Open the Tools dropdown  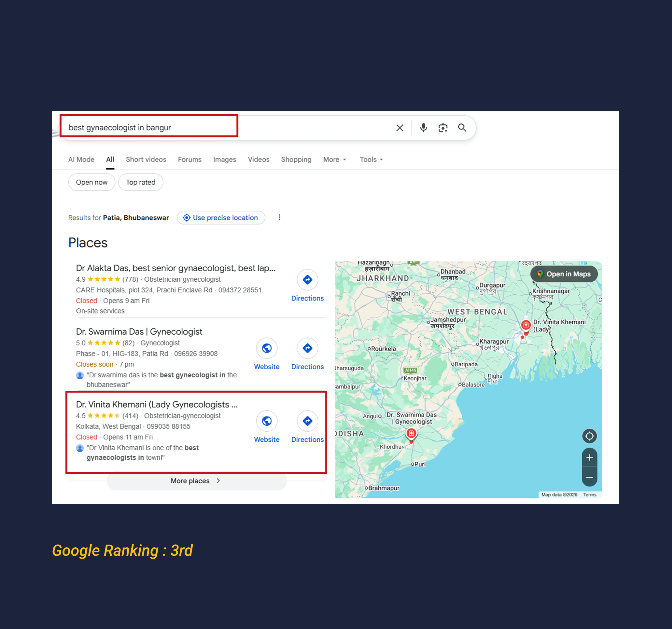pos(371,160)
